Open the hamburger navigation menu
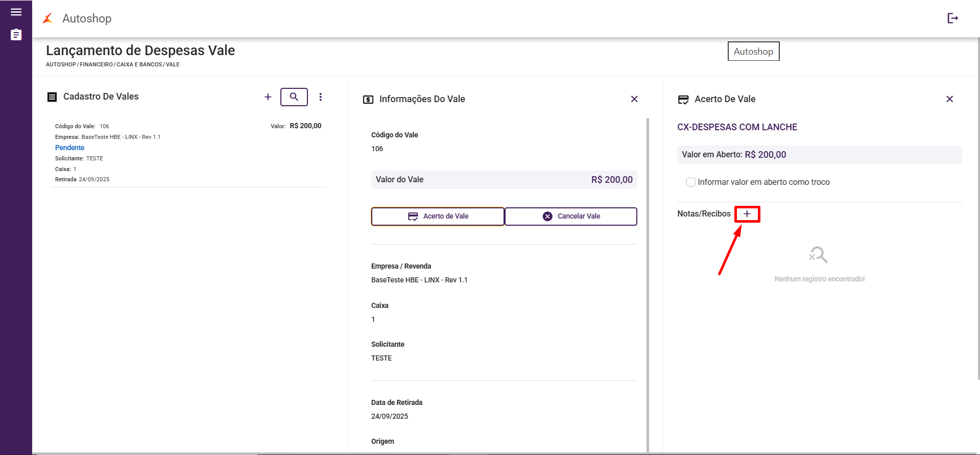This screenshot has height=455, width=980. coord(16,12)
